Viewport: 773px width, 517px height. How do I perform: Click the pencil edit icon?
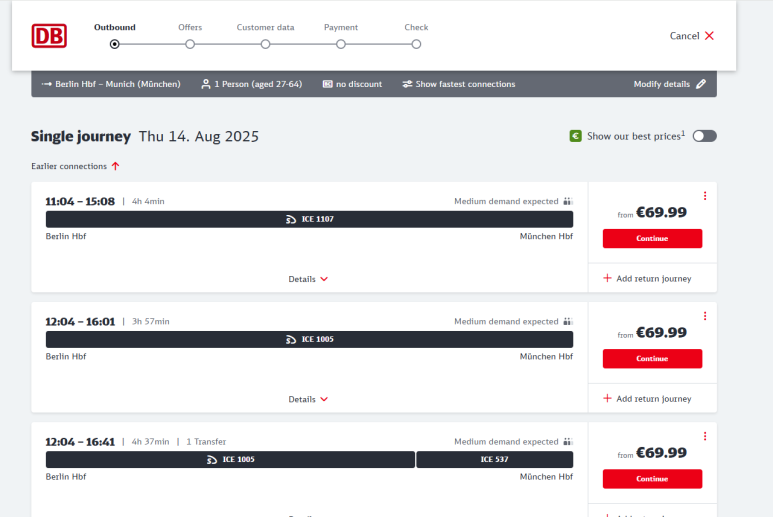[x=701, y=84]
